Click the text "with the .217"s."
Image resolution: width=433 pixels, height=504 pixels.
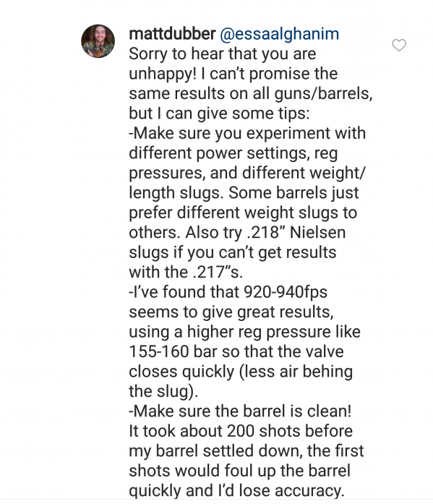point(186,273)
